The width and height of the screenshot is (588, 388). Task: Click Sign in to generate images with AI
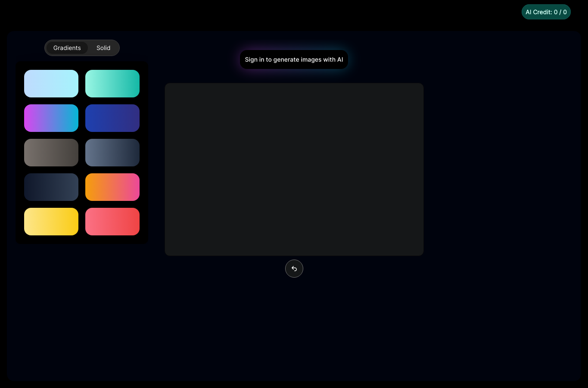click(x=294, y=59)
